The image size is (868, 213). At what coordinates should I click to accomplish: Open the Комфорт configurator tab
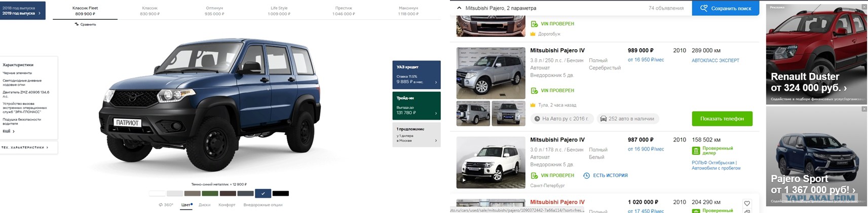pyautogui.click(x=227, y=205)
